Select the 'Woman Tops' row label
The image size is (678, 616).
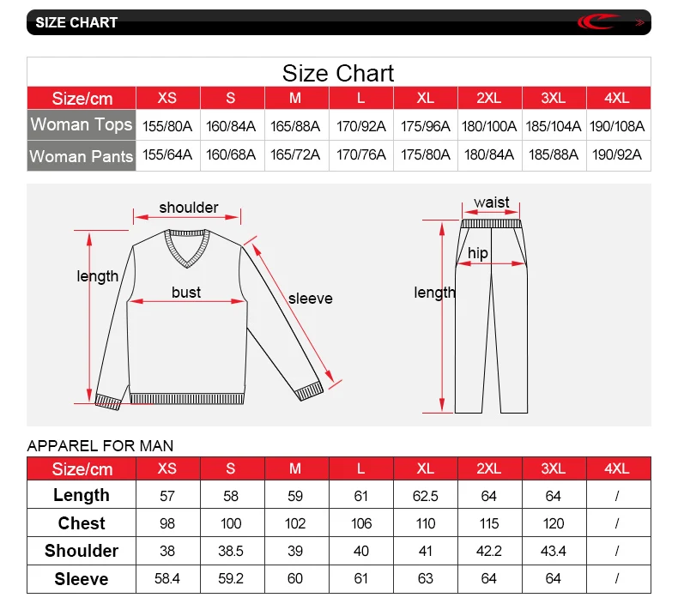click(82, 124)
